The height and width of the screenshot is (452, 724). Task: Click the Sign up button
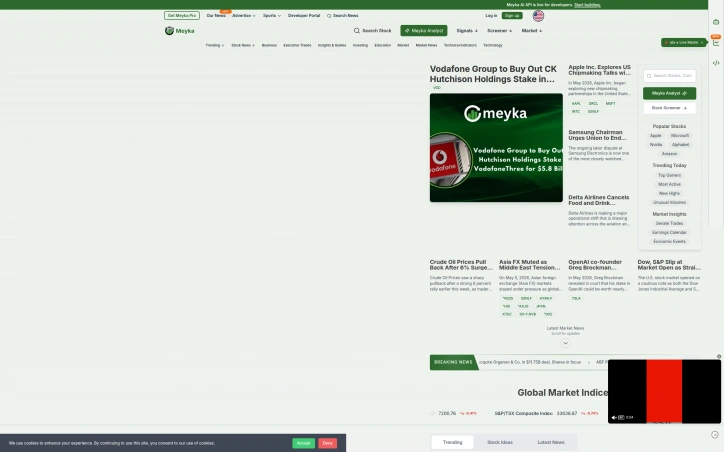[x=512, y=16]
